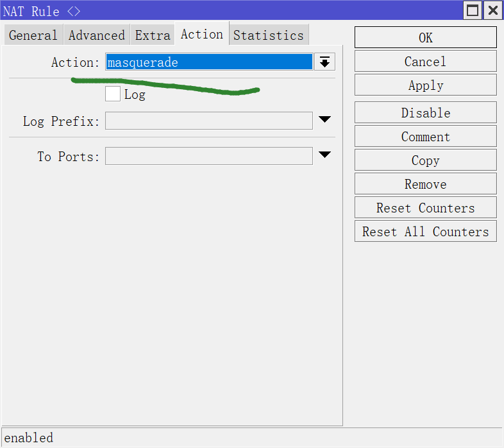504x448 pixels.
Task: Expand the Log Prefix field
Action: [324, 120]
